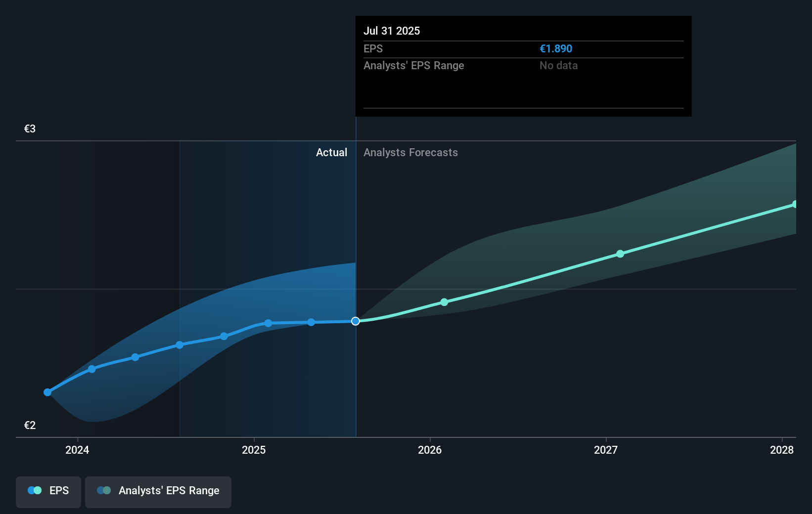This screenshot has width=812, height=514.
Task: Click the 2026 label on the x-axis
Action: pos(430,450)
